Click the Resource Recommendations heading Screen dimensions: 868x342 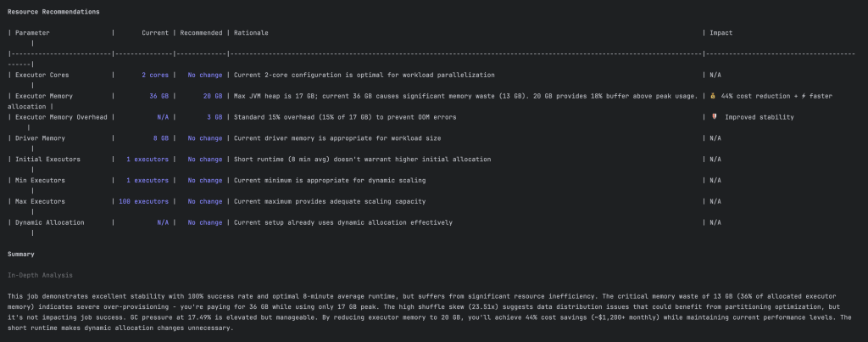(x=53, y=12)
